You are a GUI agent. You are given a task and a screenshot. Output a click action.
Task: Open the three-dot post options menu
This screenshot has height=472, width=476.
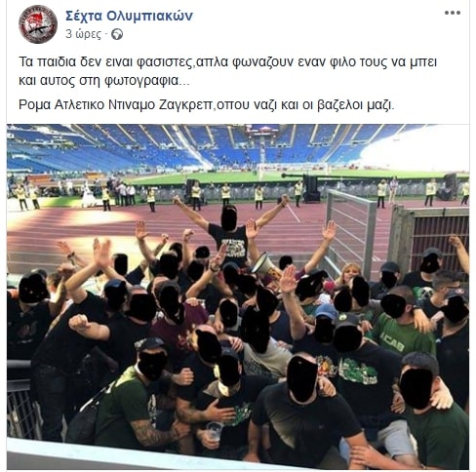pos(453,13)
